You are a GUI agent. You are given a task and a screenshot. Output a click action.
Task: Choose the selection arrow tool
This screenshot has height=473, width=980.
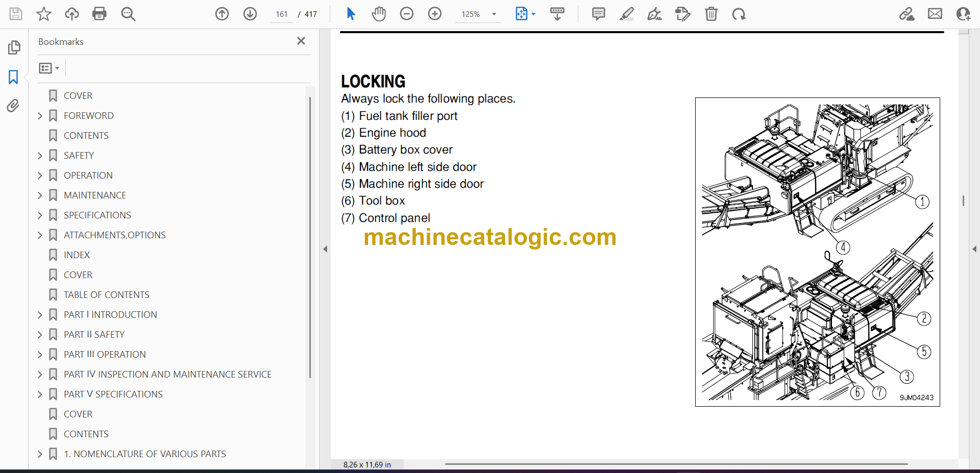tap(351, 14)
